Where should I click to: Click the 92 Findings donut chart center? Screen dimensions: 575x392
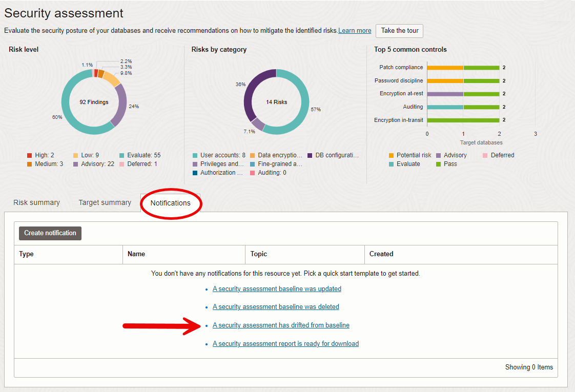(95, 102)
